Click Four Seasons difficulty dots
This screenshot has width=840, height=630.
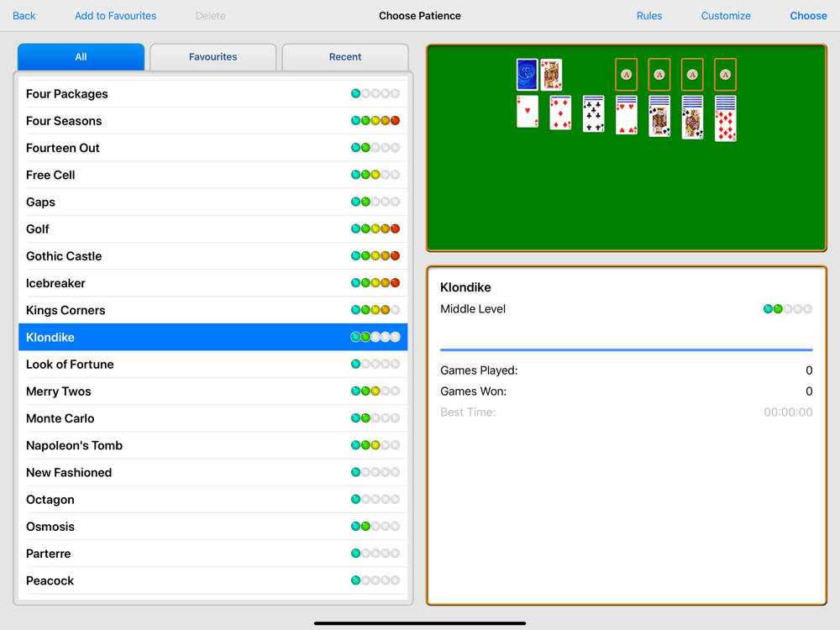[375, 120]
